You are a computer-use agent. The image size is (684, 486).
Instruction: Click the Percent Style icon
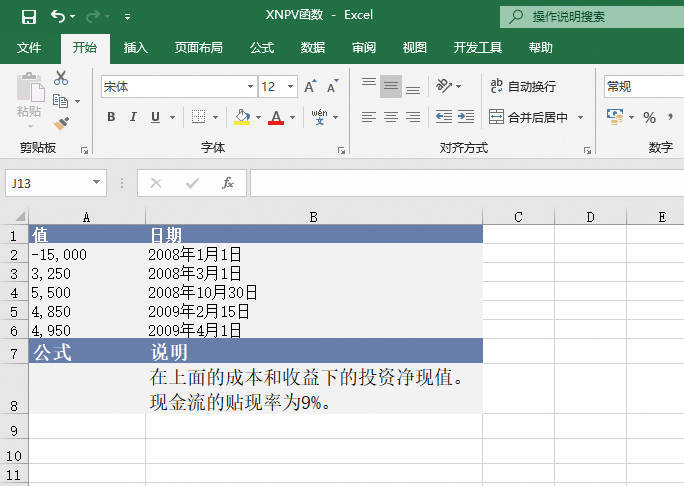[650, 118]
